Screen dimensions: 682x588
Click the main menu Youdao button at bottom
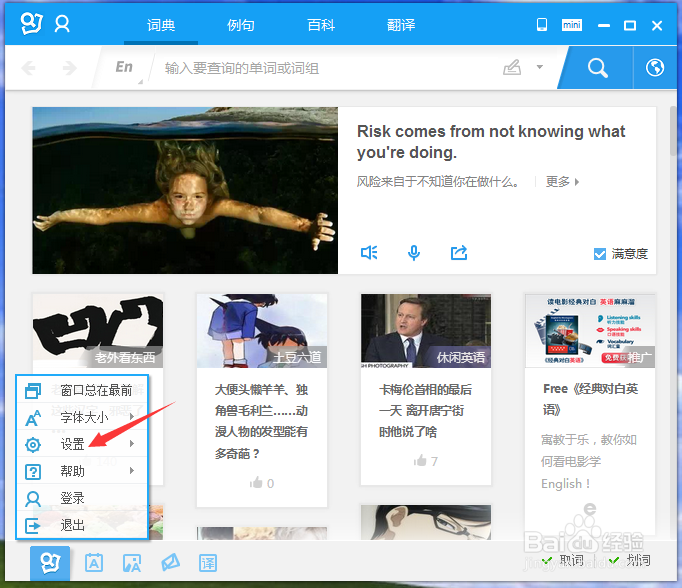click(50, 563)
